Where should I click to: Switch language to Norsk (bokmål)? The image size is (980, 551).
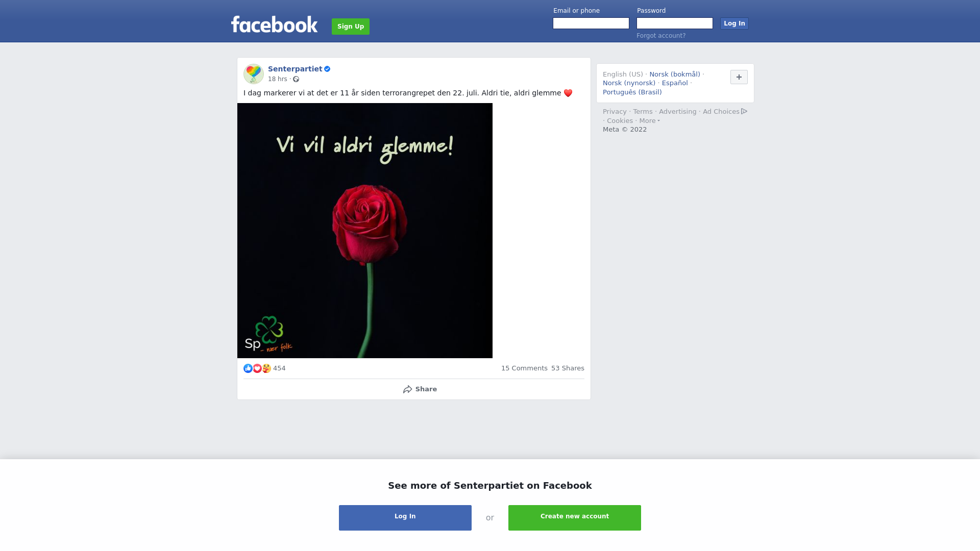675,74
